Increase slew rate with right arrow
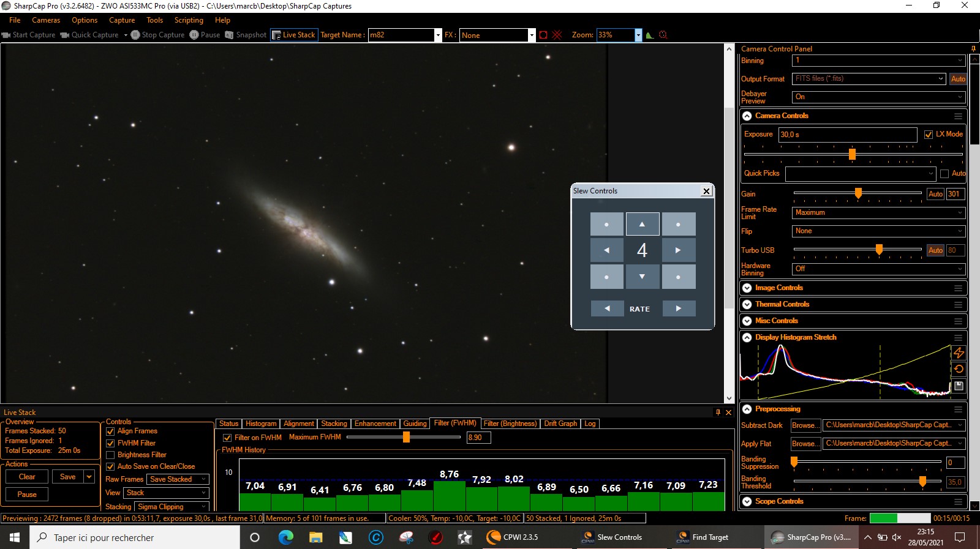The image size is (980, 549). (678, 308)
